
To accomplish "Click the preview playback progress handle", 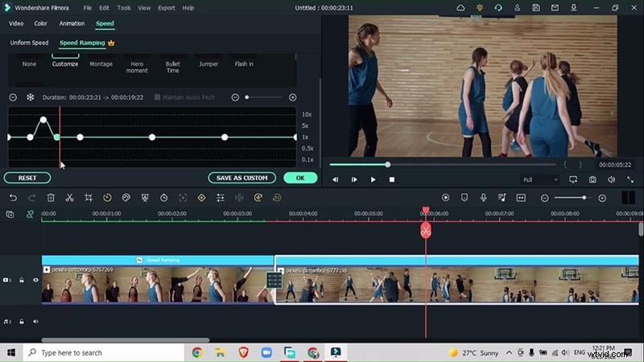I will (388, 165).
